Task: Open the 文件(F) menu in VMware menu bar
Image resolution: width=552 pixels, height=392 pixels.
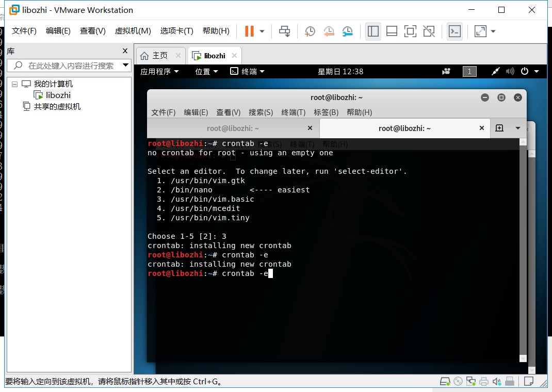Action: 24,31
